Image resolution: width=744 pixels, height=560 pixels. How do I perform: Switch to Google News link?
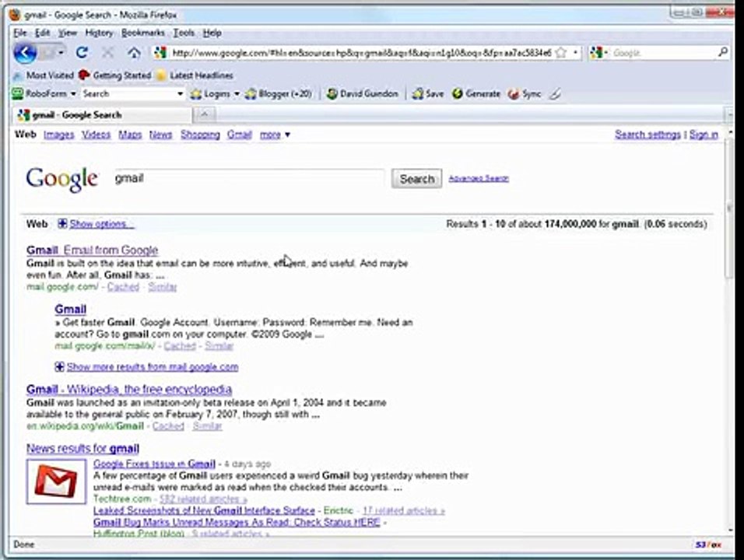[x=161, y=135]
